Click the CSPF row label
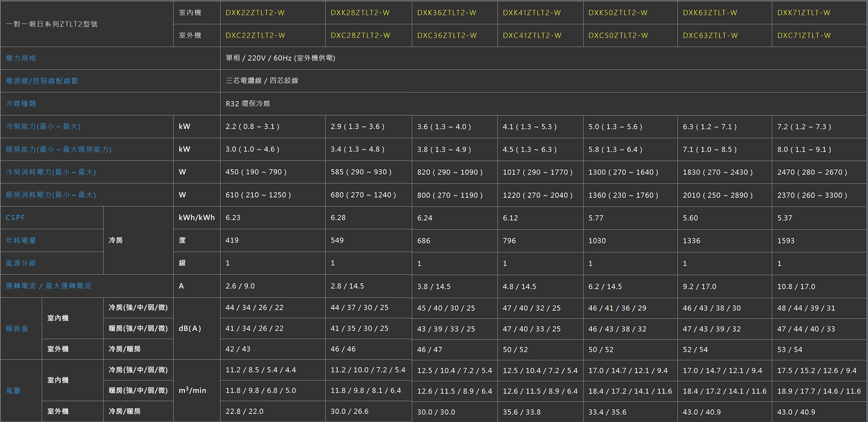Image resolution: width=868 pixels, height=422 pixels. point(15,218)
